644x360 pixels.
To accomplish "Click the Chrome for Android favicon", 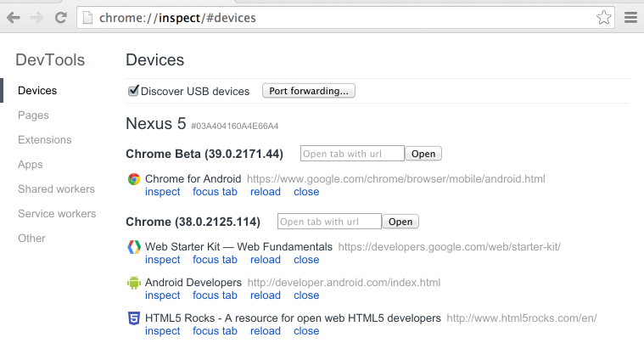I will [x=134, y=179].
